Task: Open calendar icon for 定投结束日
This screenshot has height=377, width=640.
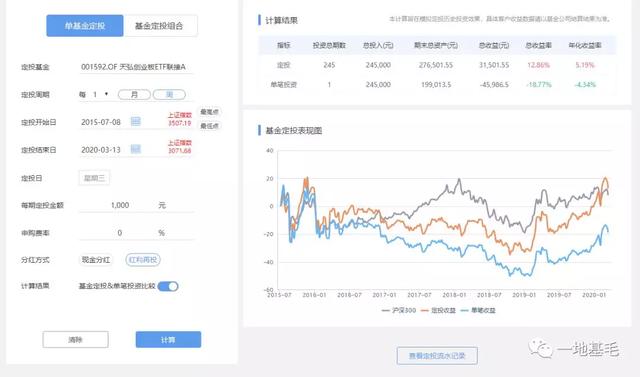Action: tap(136, 149)
